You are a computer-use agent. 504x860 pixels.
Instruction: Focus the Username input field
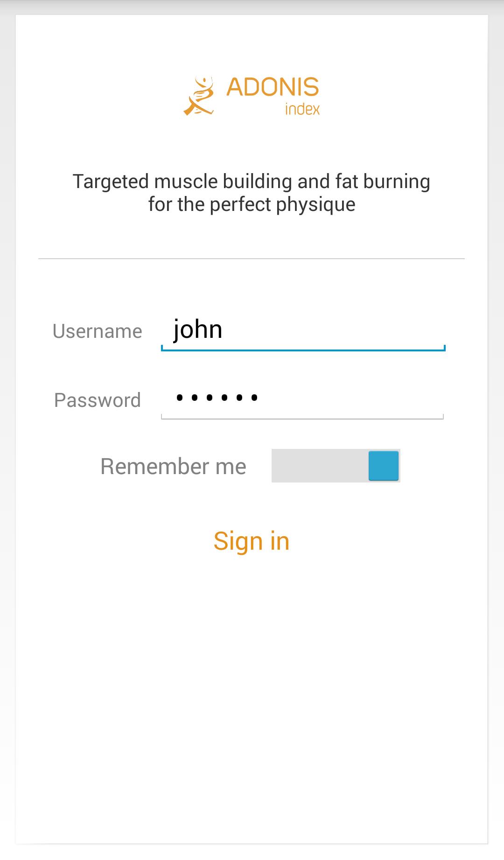coord(302,330)
